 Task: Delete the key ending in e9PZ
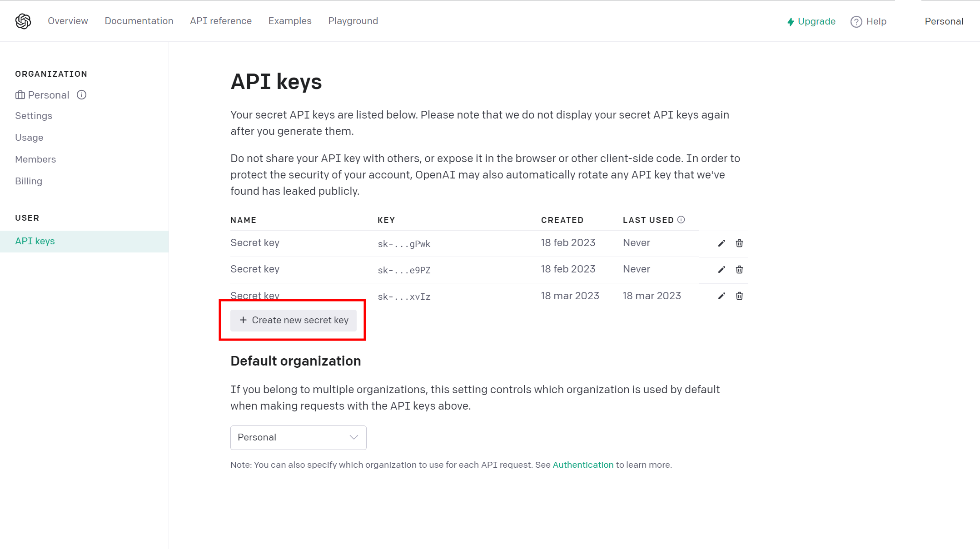[x=739, y=269]
